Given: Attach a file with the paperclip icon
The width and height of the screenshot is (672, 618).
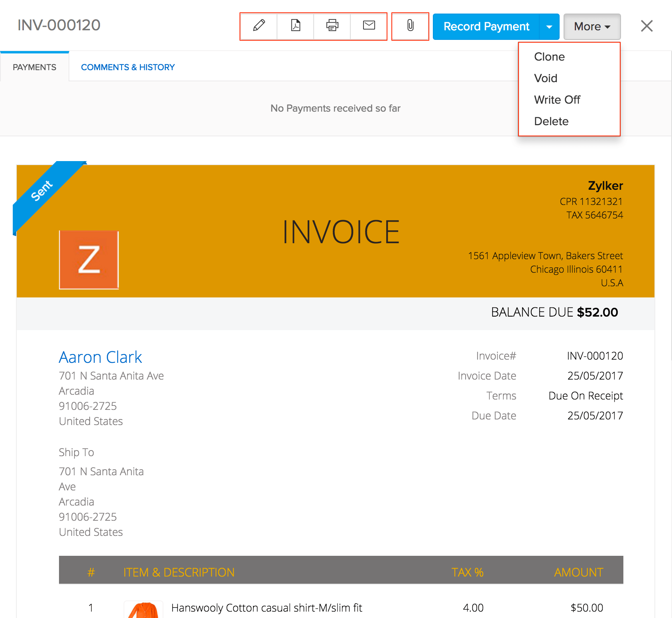Looking at the screenshot, I should [x=410, y=26].
